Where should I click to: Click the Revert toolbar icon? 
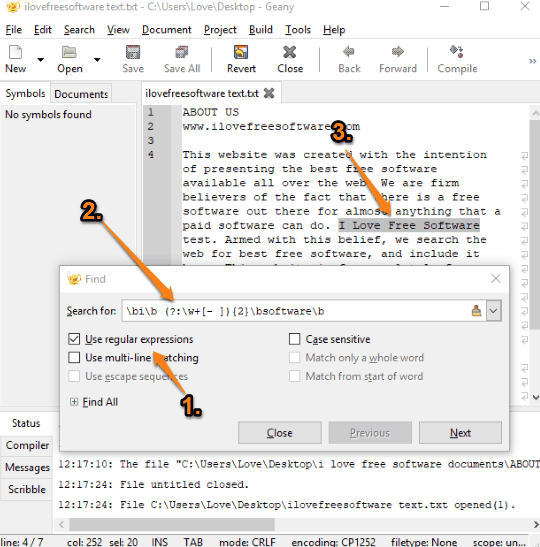pyautogui.click(x=241, y=52)
